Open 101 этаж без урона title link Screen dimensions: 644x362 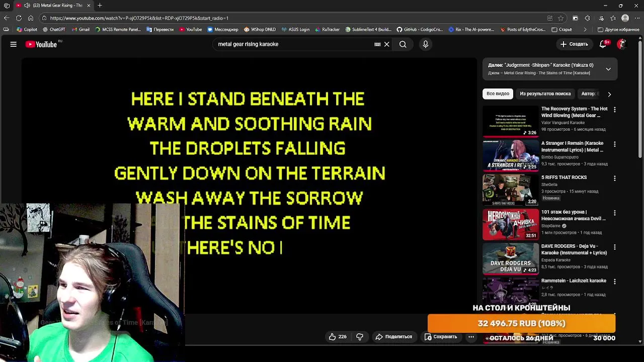574,215
